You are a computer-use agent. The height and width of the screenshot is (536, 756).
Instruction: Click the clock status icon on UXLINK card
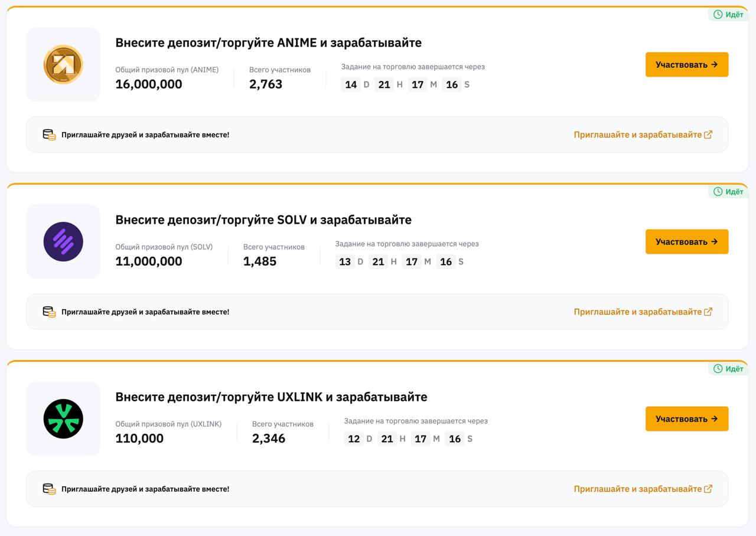(718, 368)
